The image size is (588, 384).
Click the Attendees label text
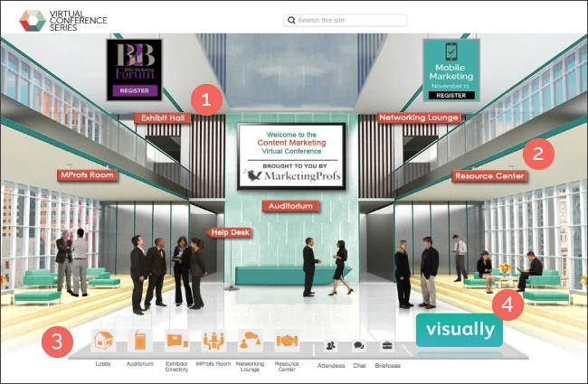pos(331,366)
